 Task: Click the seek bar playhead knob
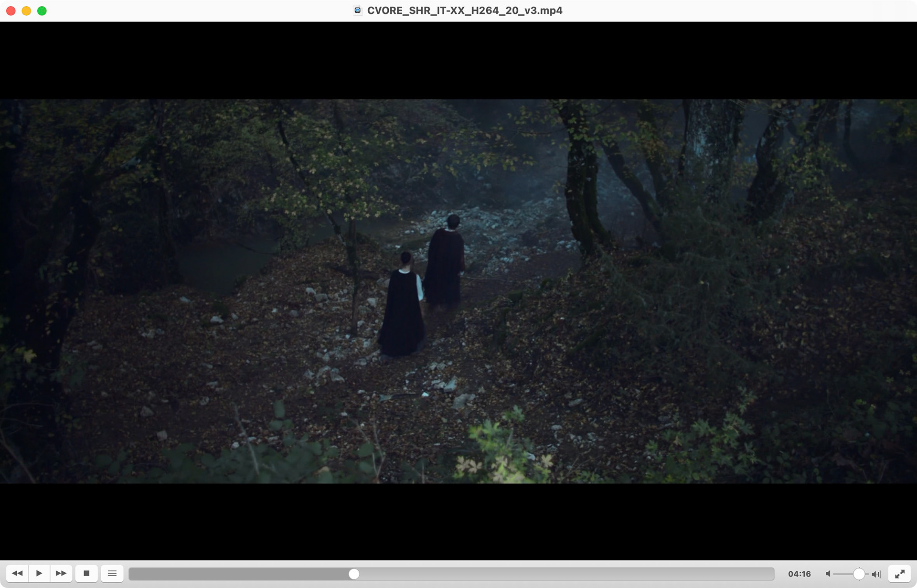tap(354, 574)
